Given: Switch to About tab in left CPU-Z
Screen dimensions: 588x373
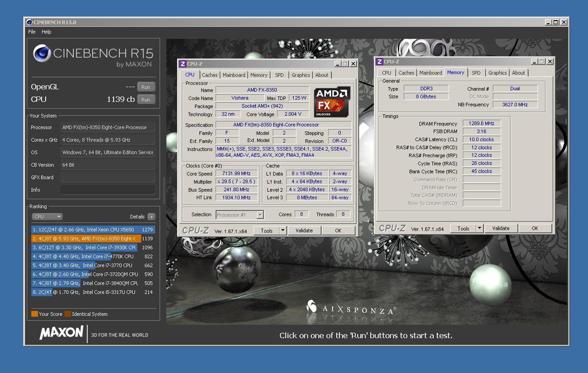Looking at the screenshot, I should tap(322, 75).
